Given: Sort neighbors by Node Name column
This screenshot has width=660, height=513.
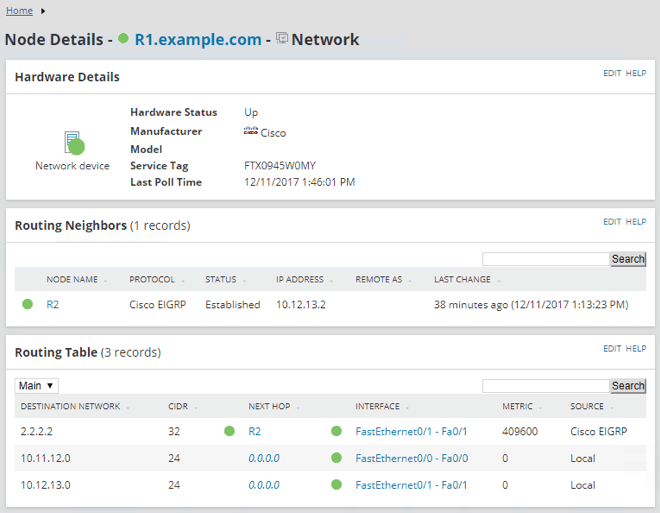Looking at the screenshot, I should point(72,279).
